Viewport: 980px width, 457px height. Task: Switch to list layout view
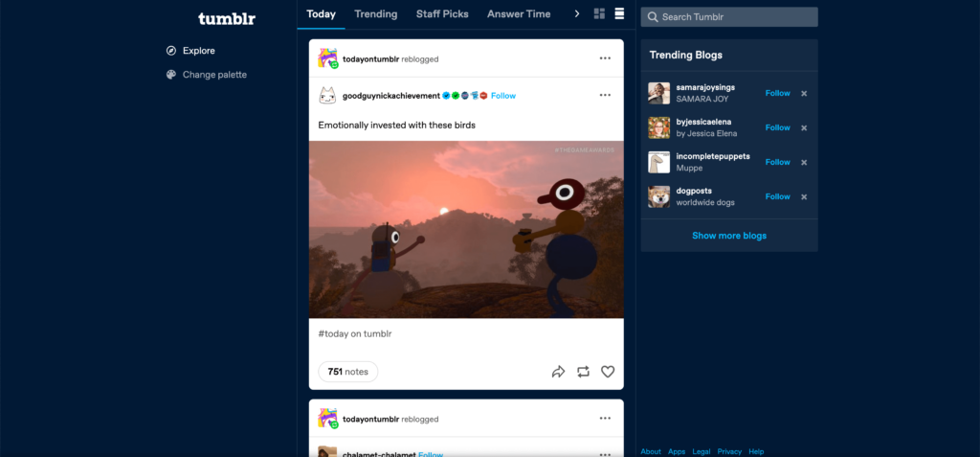tap(619, 13)
